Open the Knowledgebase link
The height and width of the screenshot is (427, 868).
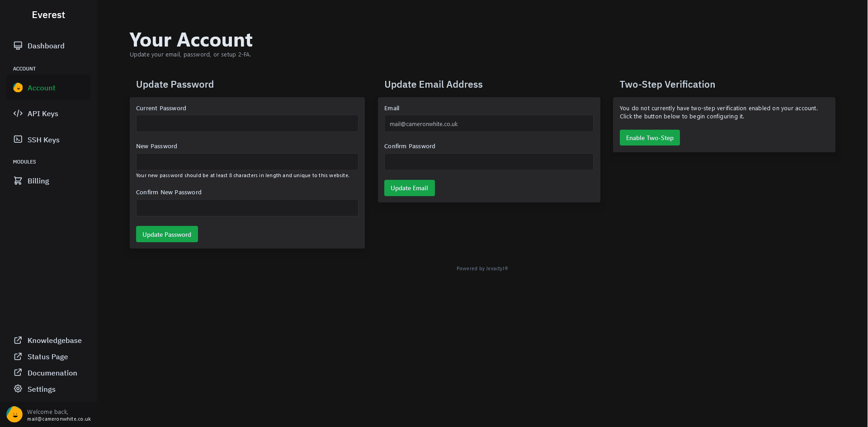(48, 340)
